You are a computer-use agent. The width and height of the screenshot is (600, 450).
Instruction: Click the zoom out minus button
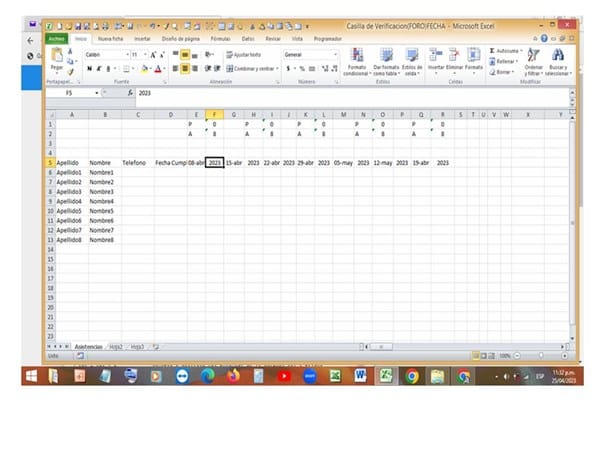click(517, 356)
